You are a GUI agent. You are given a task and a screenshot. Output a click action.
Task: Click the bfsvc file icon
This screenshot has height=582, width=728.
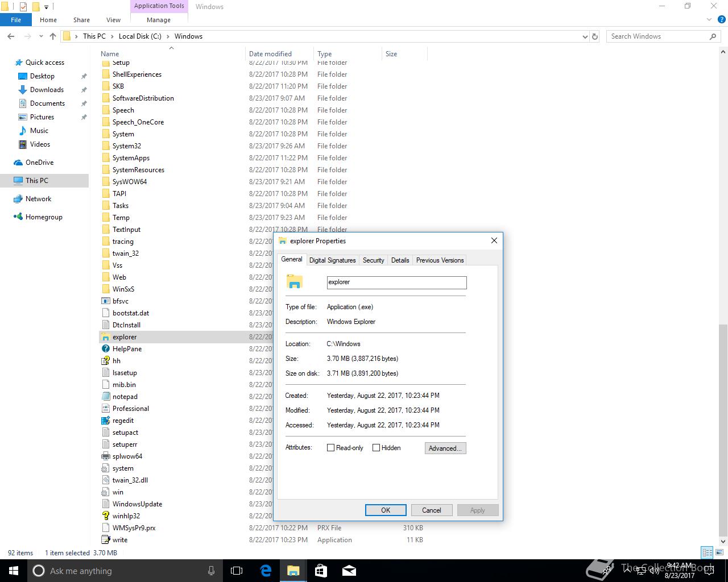[x=105, y=301]
